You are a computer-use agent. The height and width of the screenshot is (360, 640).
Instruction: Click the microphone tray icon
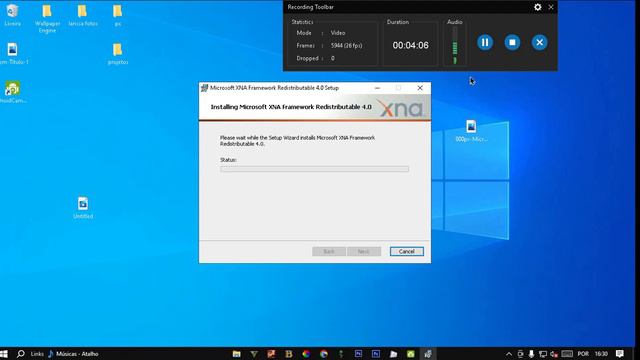click(x=531, y=354)
